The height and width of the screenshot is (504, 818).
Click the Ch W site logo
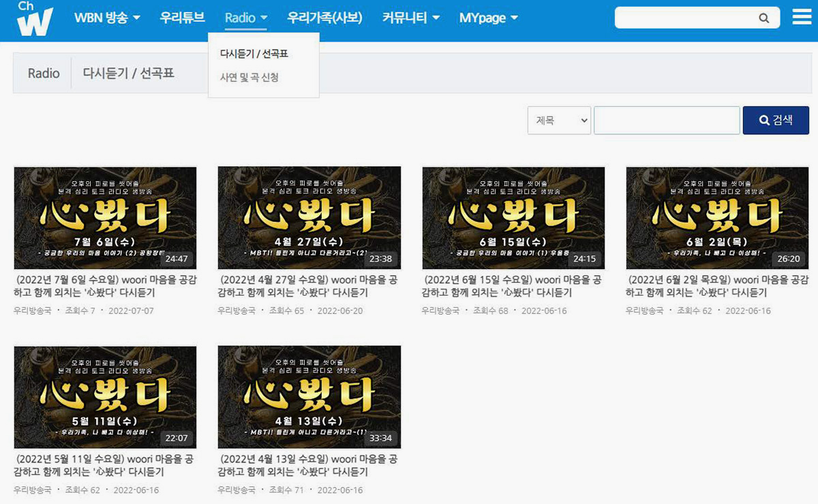click(x=35, y=19)
